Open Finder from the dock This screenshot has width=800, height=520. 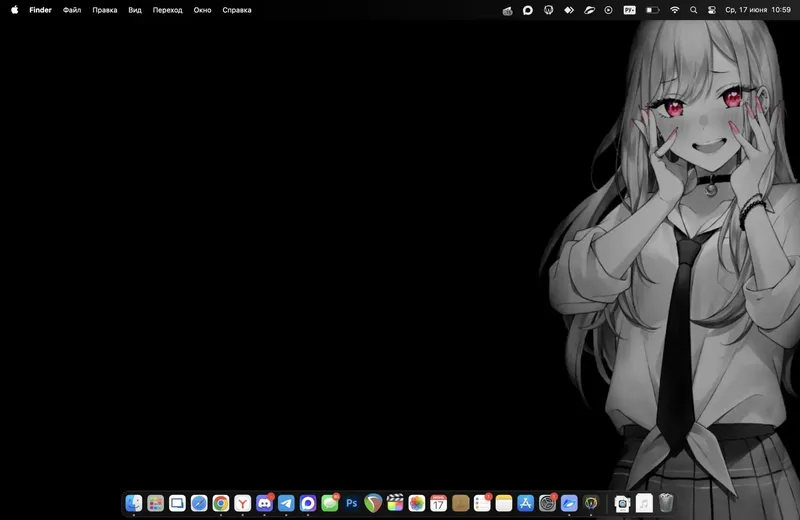[x=134, y=503]
